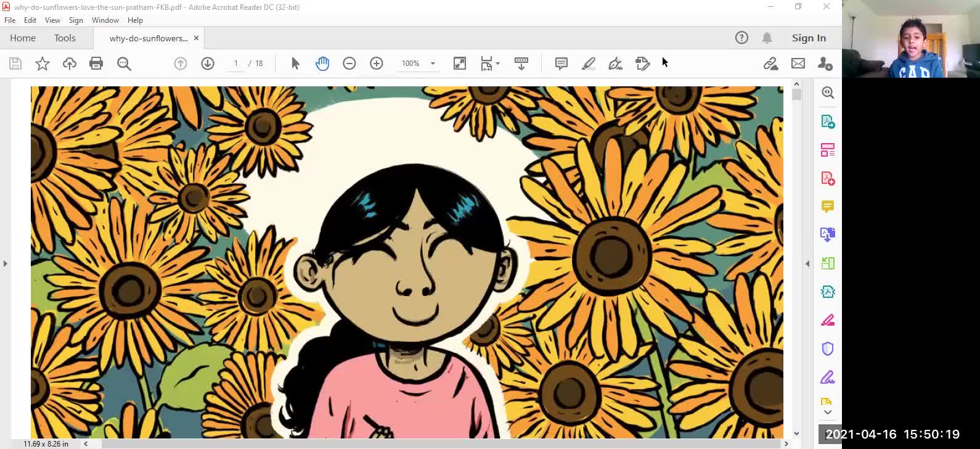Expand the left navigation pane arrow
This screenshot has height=449, width=980.
point(5,263)
